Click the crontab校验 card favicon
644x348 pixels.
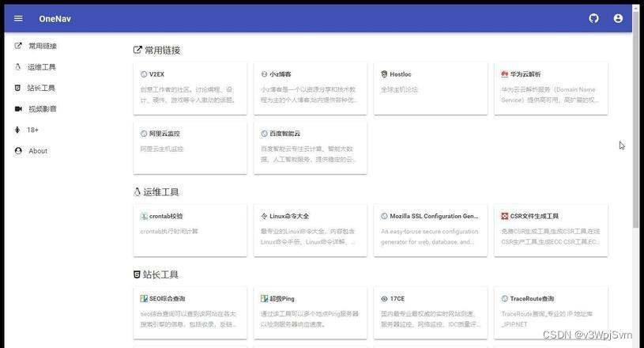coord(144,216)
